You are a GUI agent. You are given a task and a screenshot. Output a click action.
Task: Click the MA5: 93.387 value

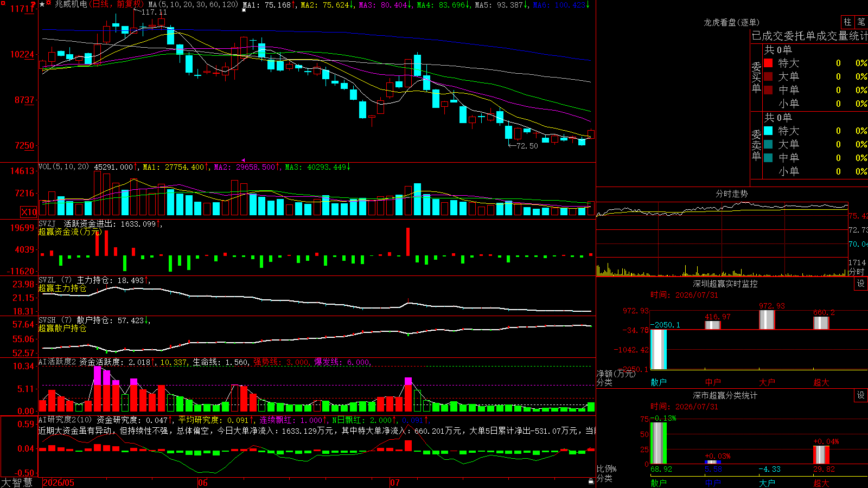(x=501, y=5)
